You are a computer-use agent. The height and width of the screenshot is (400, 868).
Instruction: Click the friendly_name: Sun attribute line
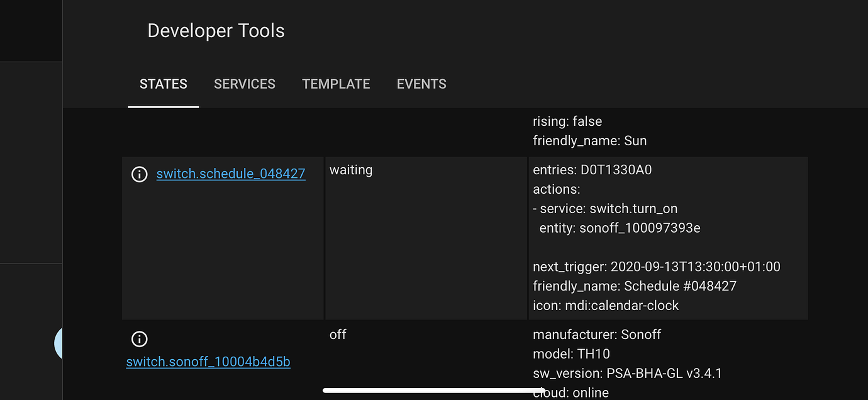(x=589, y=140)
